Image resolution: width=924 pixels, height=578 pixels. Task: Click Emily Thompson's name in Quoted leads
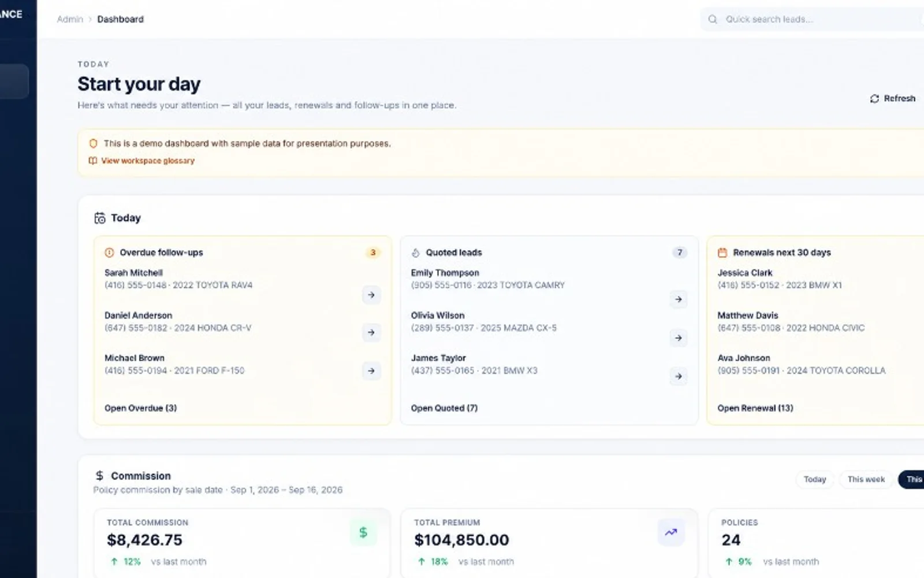pos(445,273)
